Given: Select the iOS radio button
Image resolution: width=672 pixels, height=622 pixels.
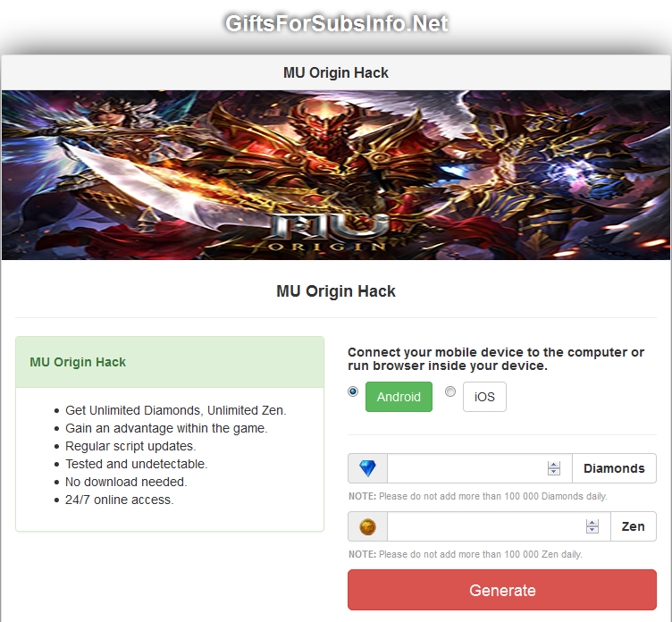Looking at the screenshot, I should pyautogui.click(x=450, y=391).
